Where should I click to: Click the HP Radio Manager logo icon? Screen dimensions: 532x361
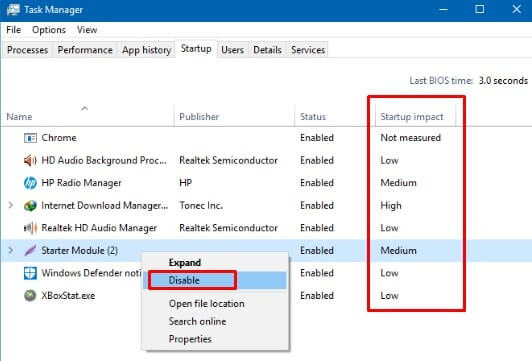click(30, 183)
